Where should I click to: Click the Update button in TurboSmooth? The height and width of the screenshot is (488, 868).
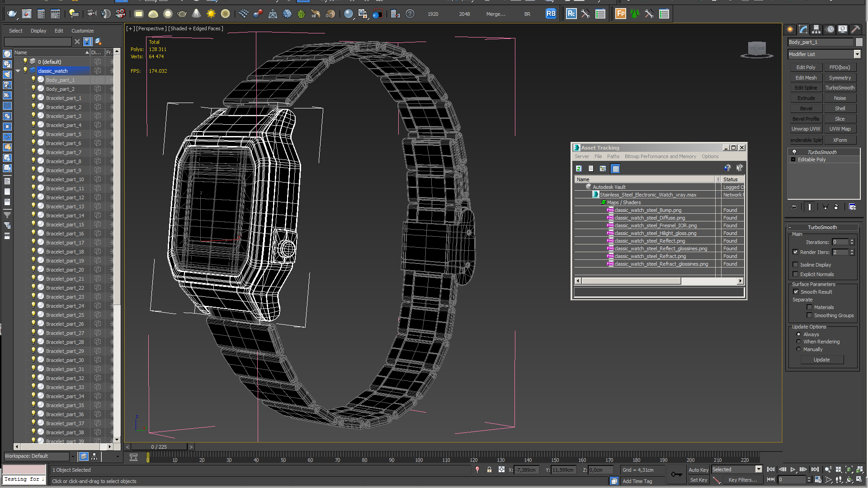coord(821,360)
